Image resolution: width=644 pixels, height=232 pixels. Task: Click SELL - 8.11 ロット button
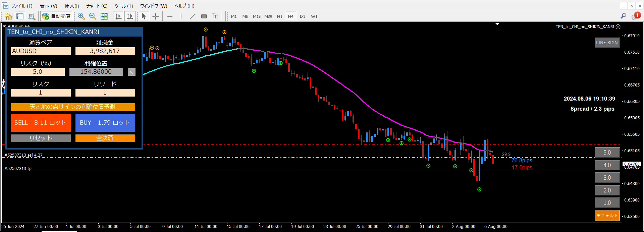tap(41, 123)
